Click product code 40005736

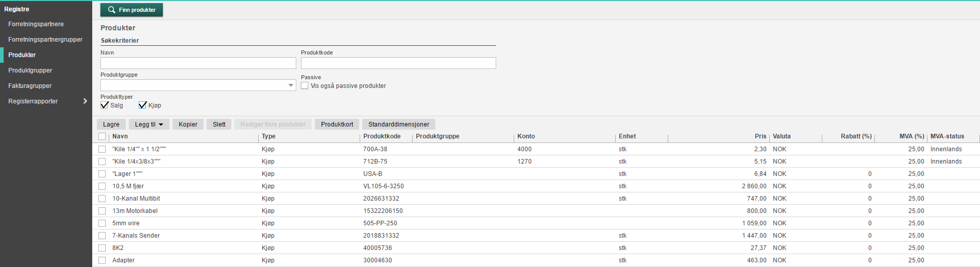pos(378,248)
